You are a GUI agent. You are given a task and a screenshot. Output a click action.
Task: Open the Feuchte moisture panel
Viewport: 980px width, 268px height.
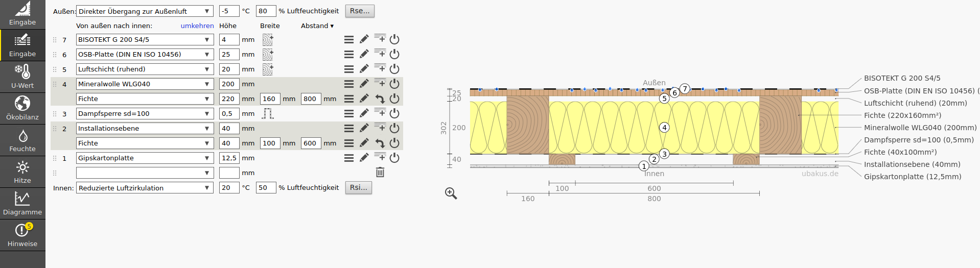[22, 140]
